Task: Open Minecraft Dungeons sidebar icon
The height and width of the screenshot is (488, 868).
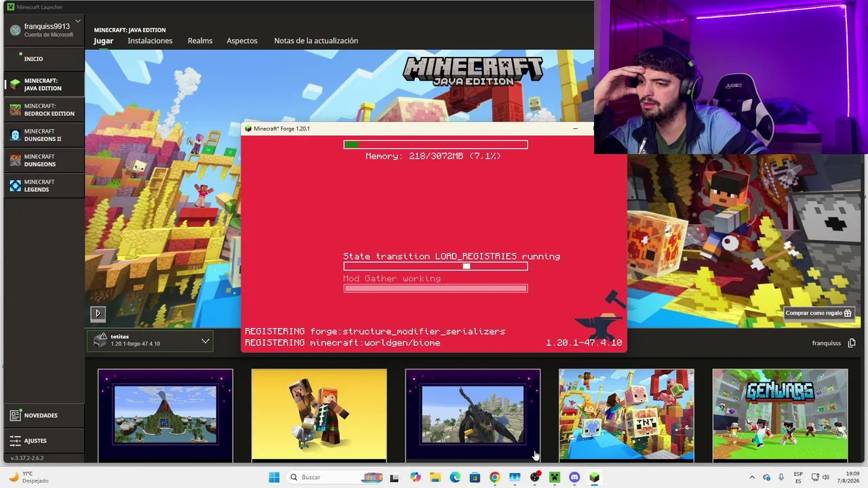Action: (x=16, y=161)
